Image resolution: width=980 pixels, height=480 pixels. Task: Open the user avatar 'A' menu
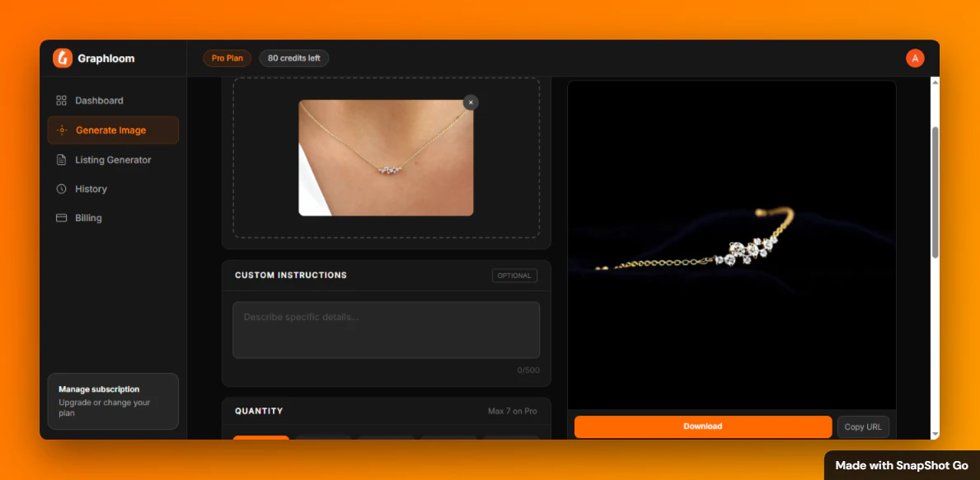click(915, 58)
